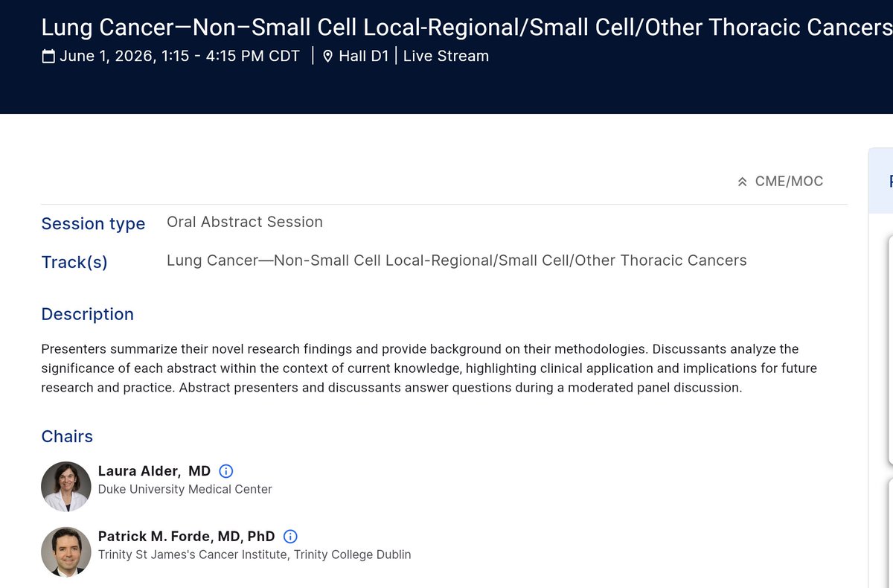Click the Description section heading
The height and width of the screenshot is (588, 893).
tap(88, 314)
